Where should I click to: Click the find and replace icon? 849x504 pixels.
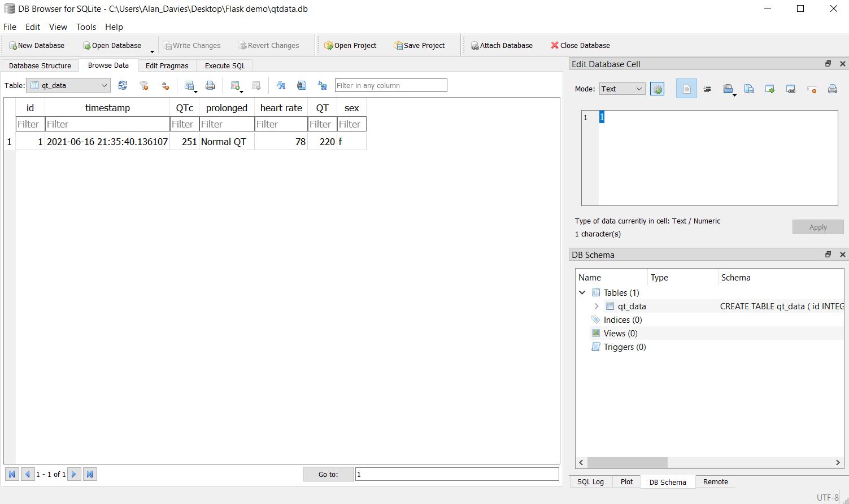point(323,86)
